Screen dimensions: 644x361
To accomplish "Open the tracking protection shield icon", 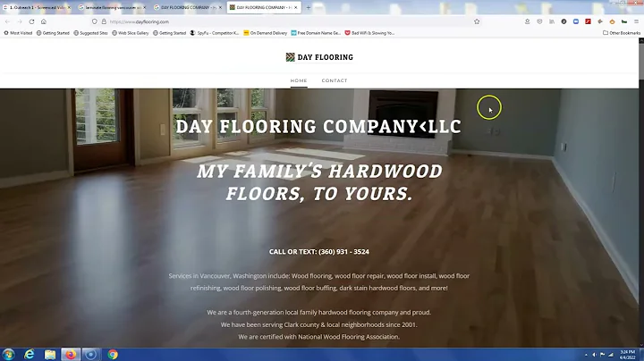I will [x=95, y=21].
